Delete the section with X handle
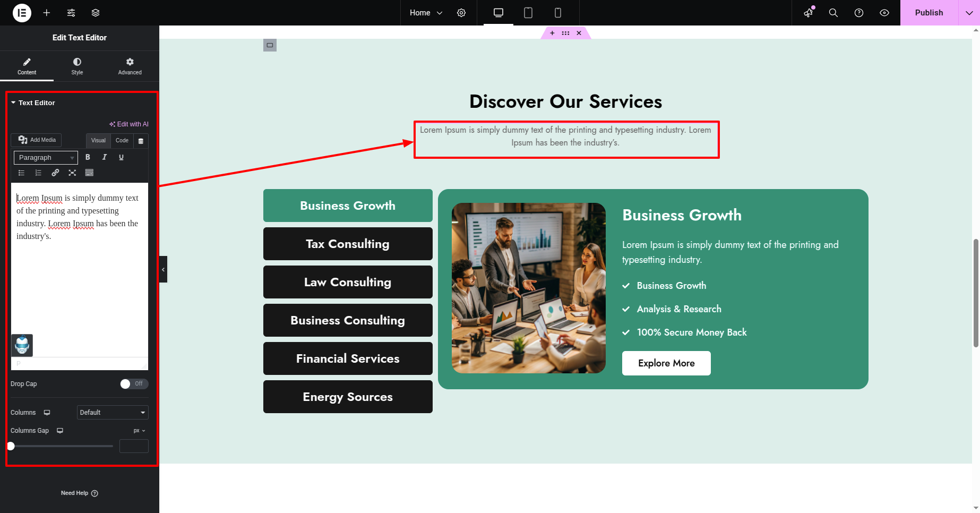980x513 pixels. pos(579,33)
